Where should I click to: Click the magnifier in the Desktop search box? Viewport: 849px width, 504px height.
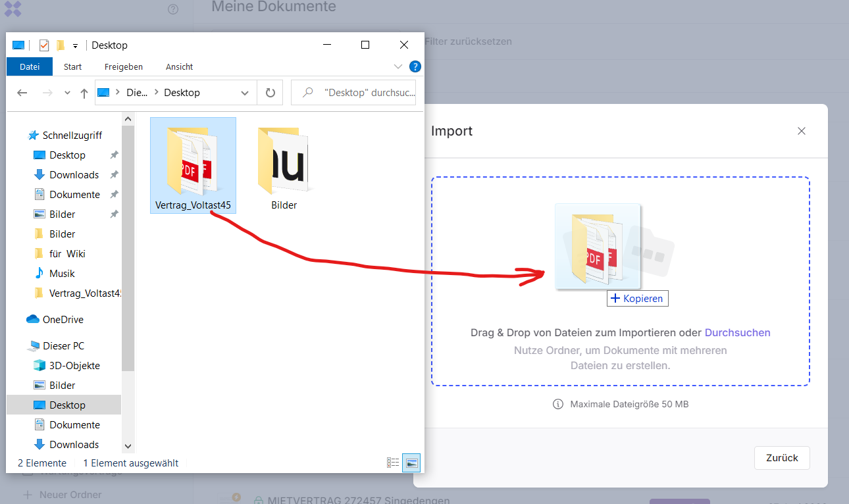coord(307,92)
